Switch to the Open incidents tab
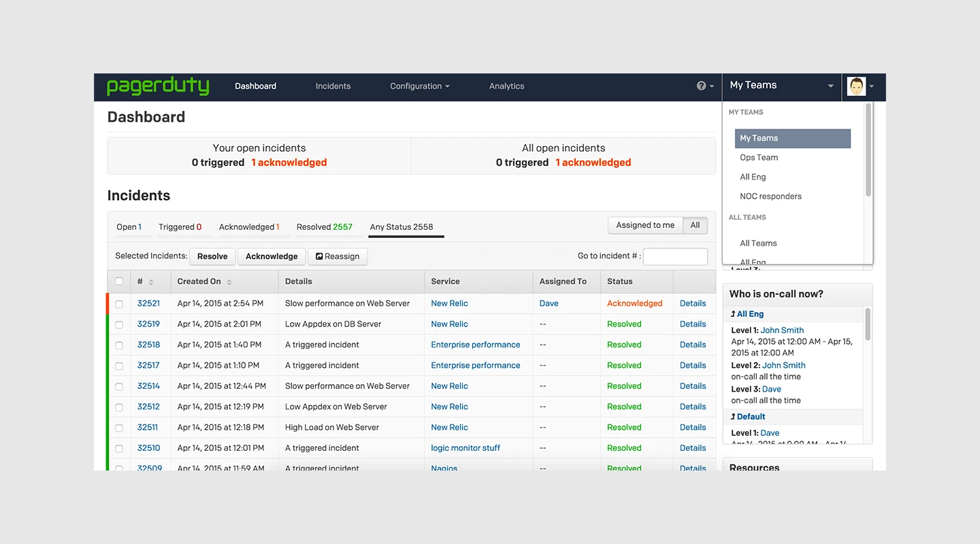The height and width of the screenshot is (544, 980). tap(129, 227)
